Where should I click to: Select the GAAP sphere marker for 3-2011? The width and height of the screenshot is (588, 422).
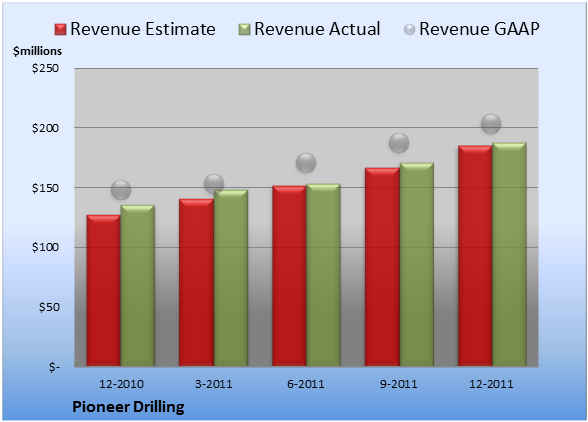214,184
